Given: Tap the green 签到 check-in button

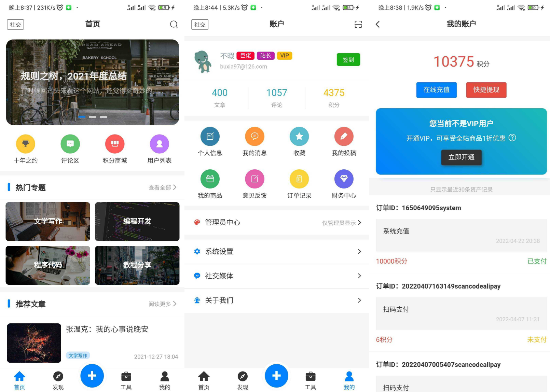Looking at the screenshot, I should coord(348,59).
